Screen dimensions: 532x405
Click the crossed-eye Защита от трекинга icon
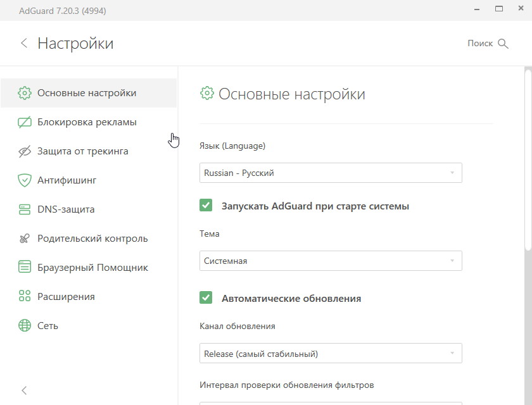click(25, 151)
